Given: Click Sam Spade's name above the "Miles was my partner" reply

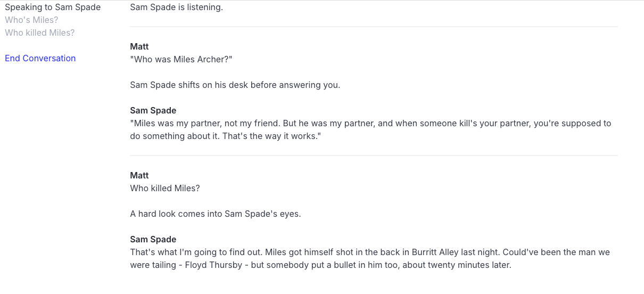Looking at the screenshot, I should pyautogui.click(x=153, y=111).
